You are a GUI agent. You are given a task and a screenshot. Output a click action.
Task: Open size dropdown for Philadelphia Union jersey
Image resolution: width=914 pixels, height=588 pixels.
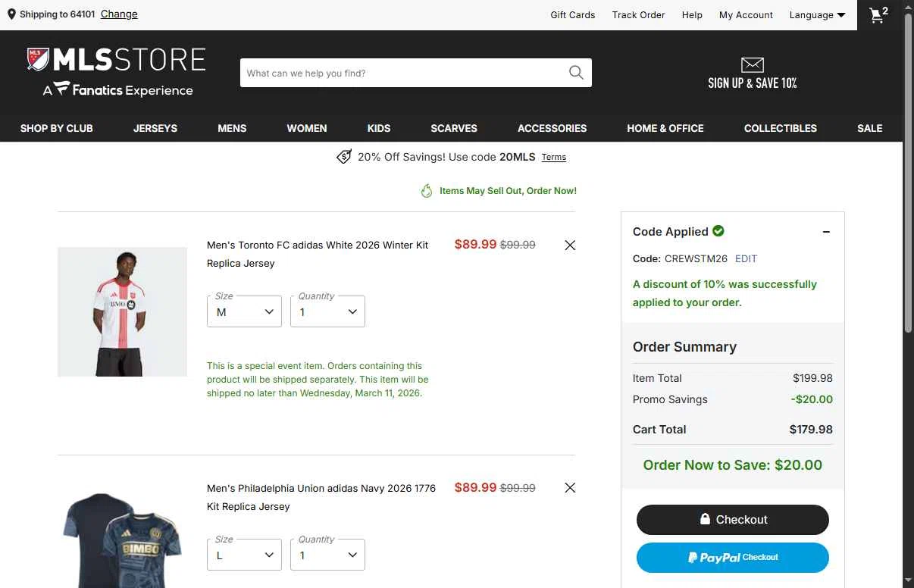(244, 555)
